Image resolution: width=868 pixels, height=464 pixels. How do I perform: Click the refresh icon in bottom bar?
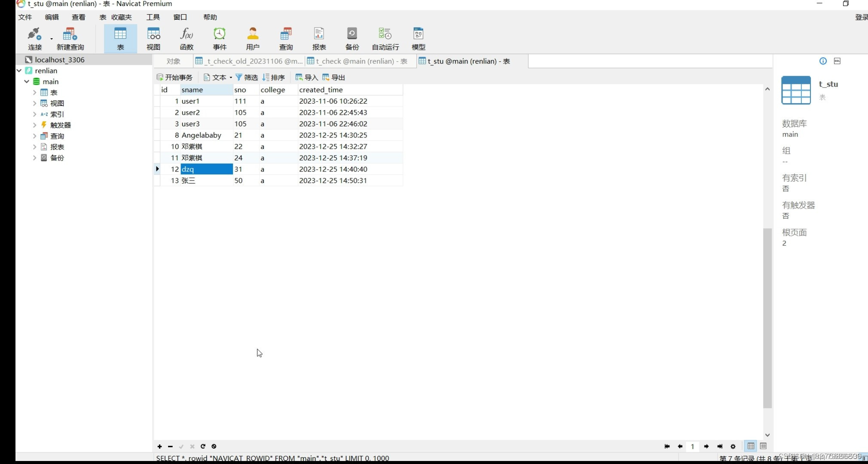[203, 446]
